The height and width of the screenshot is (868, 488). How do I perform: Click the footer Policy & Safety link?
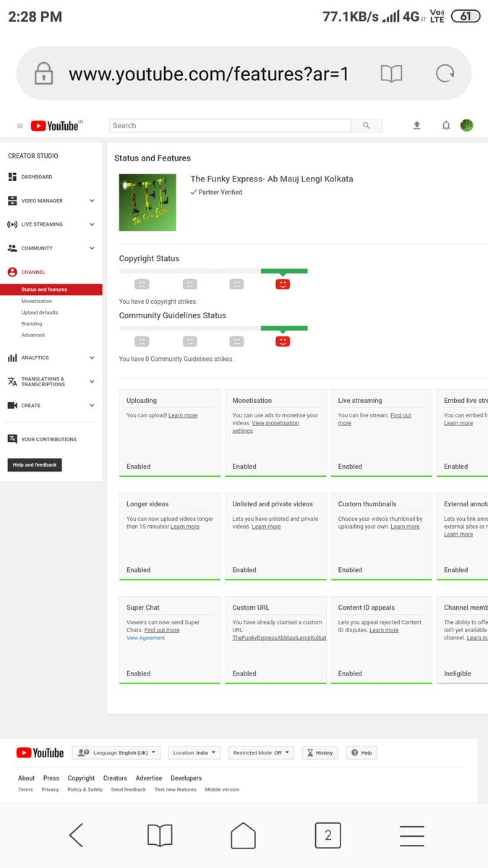pyautogui.click(x=85, y=790)
